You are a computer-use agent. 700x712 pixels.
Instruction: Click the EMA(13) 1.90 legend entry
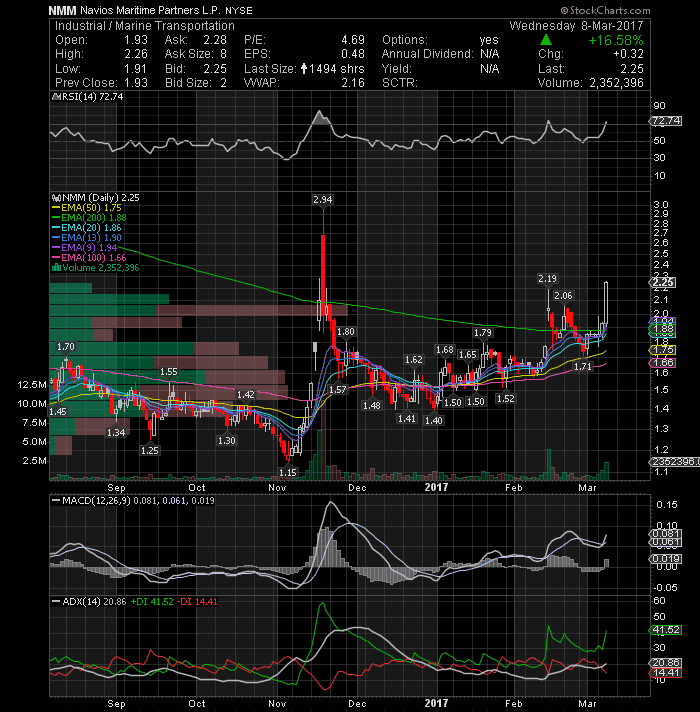pos(91,238)
